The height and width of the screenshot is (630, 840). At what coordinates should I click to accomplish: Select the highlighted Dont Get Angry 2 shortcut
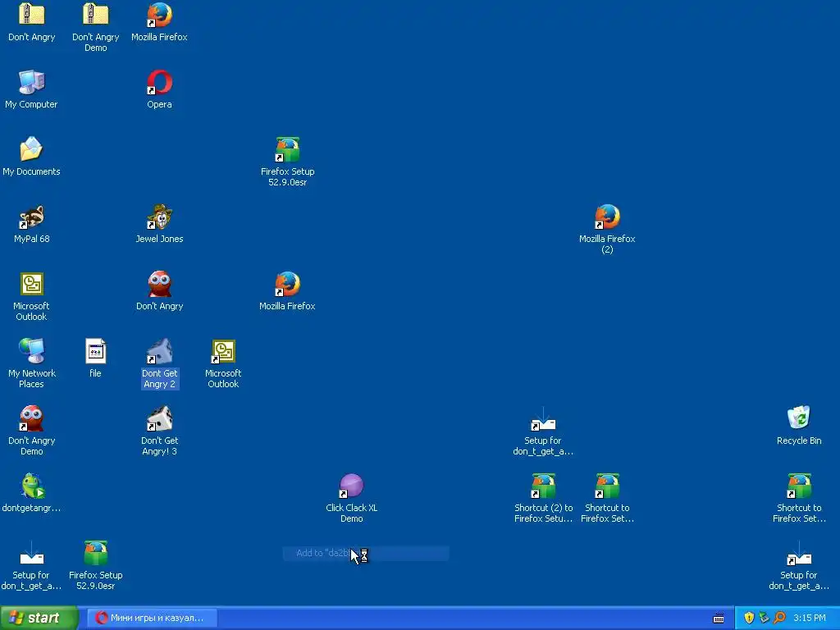click(159, 351)
